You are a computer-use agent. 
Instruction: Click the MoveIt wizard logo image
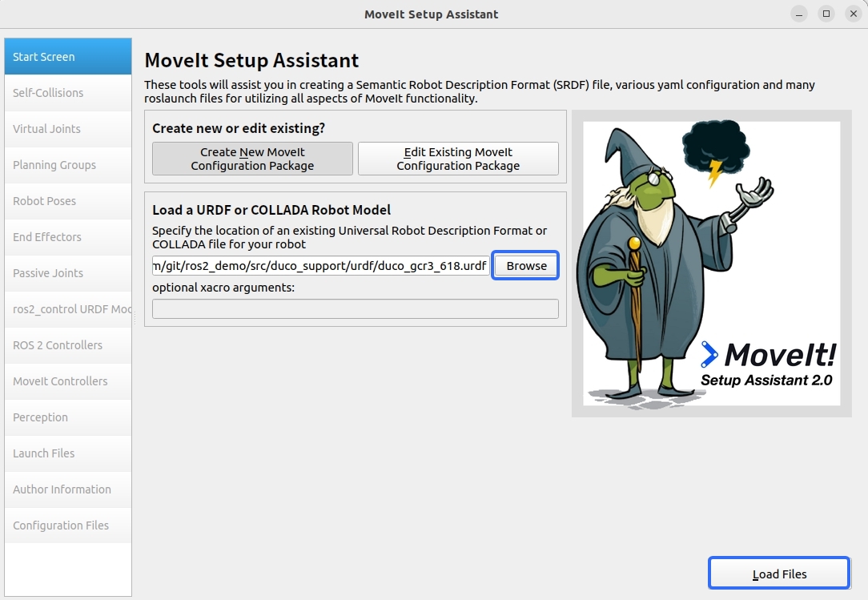point(711,264)
